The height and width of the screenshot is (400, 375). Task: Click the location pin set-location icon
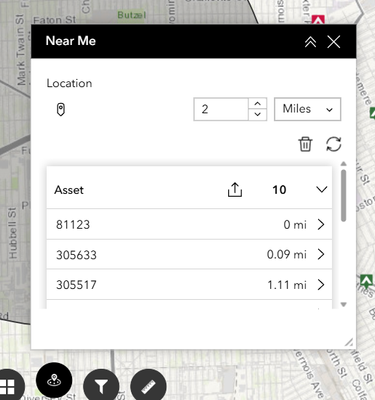tap(61, 109)
